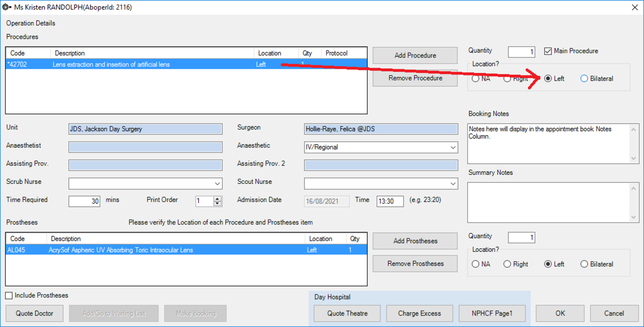Select Left for procedure location
Image resolution: width=644 pixels, height=327 pixels.
(548, 79)
